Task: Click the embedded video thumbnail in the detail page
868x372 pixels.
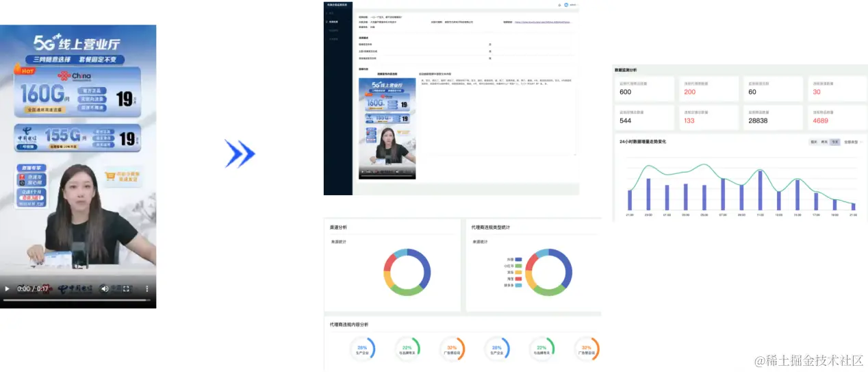Action: pos(387,128)
